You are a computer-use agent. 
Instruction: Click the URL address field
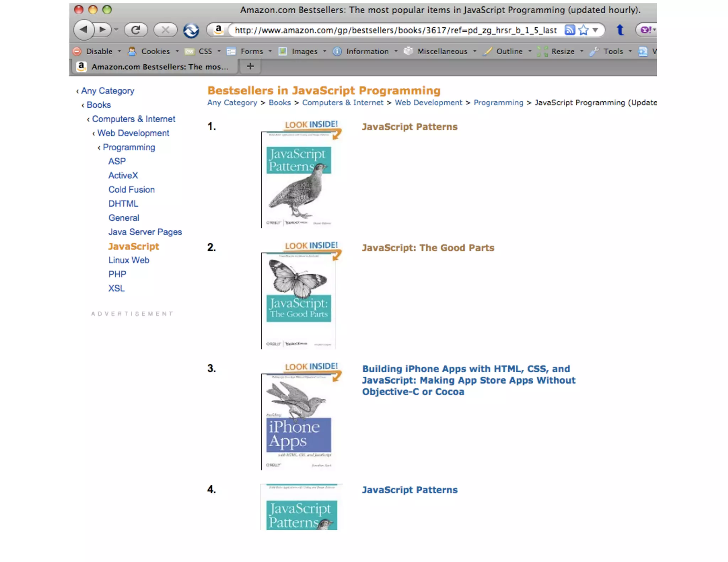pyautogui.click(x=395, y=31)
